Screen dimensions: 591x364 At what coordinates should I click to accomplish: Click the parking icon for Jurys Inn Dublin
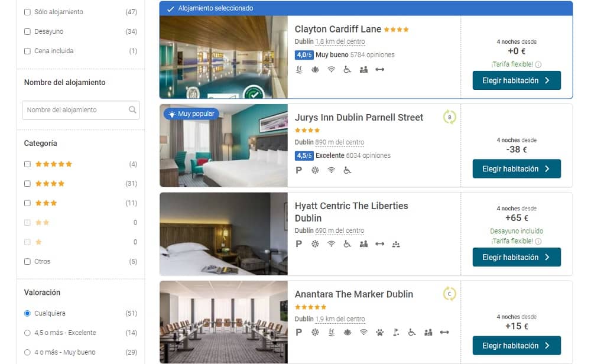pos(299,170)
